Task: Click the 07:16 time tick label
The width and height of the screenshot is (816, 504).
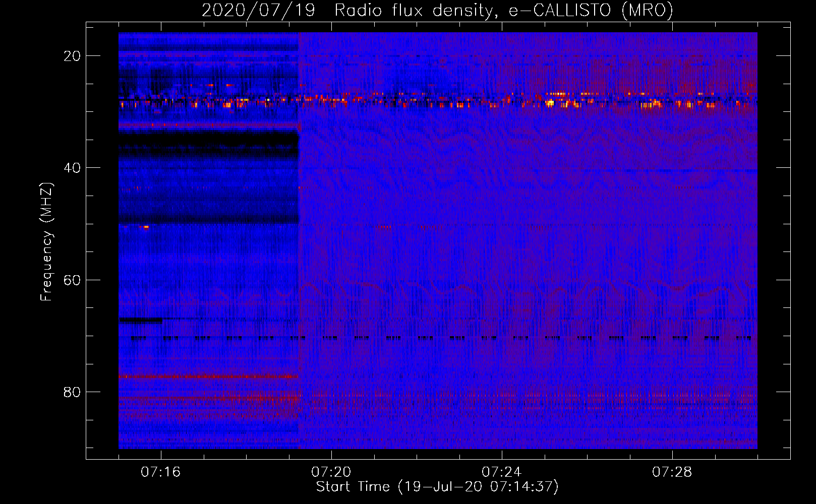Action: (x=161, y=472)
